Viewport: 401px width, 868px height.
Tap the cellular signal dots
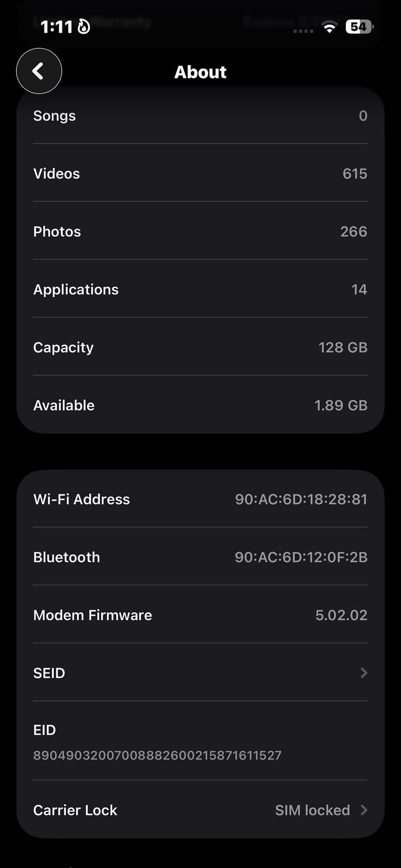tap(303, 31)
